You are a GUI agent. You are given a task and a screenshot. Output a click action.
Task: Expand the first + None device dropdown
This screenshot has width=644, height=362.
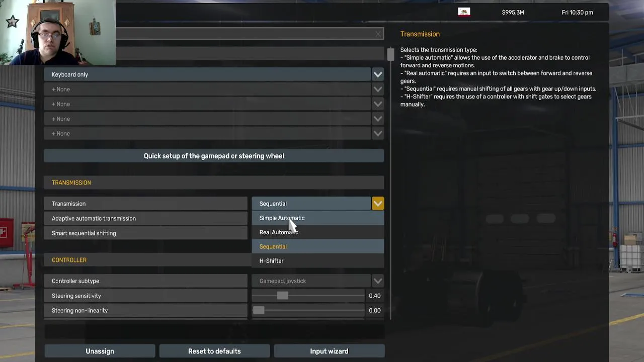point(378,89)
